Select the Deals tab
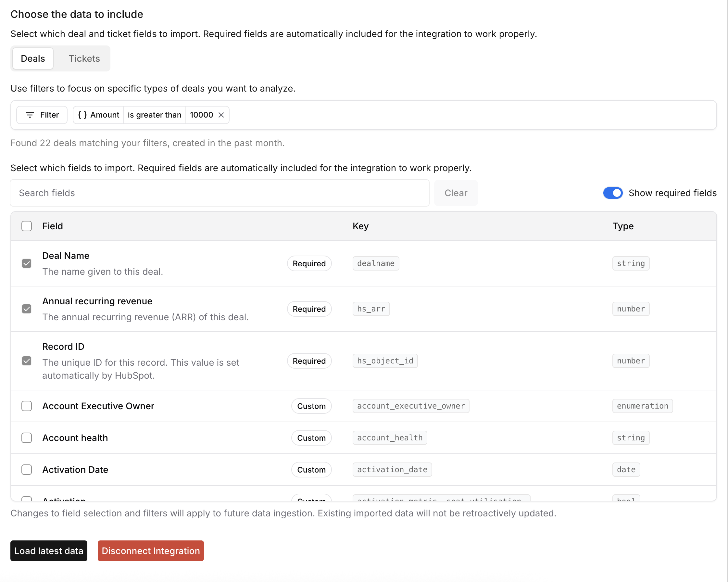Viewport: 728px width, 582px height. 33,58
